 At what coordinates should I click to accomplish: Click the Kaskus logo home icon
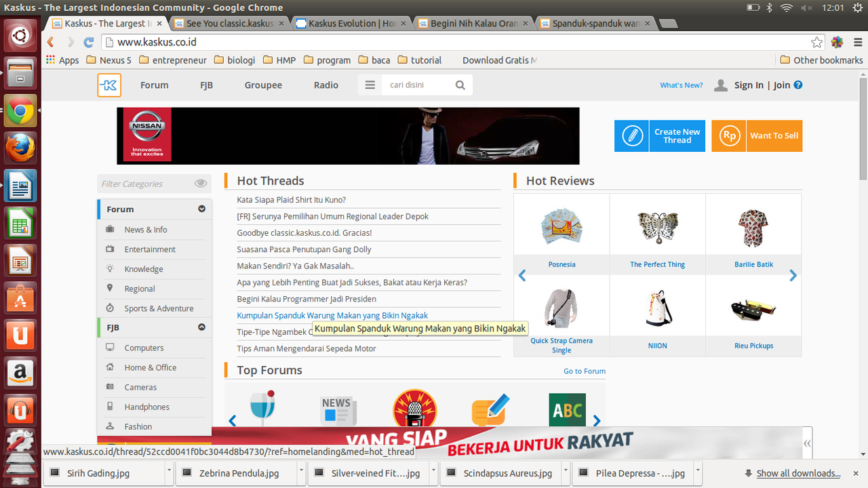coord(109,85)
